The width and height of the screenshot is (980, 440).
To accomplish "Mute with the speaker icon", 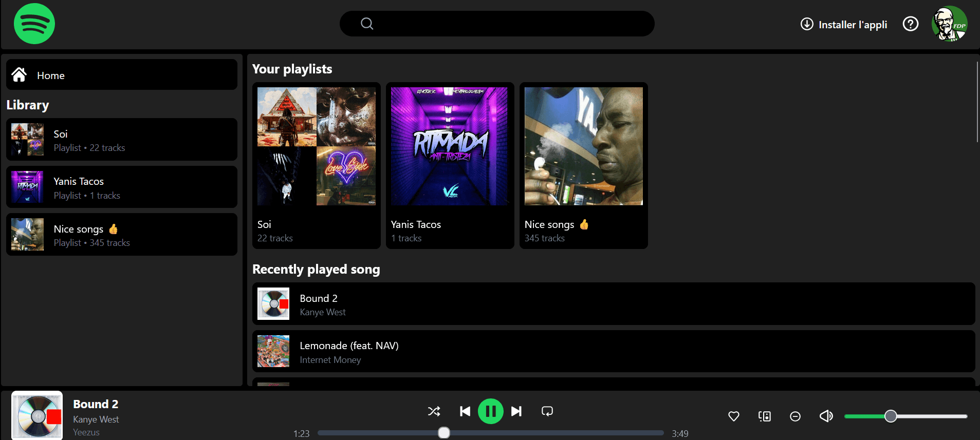I will [x=826, y=416].
